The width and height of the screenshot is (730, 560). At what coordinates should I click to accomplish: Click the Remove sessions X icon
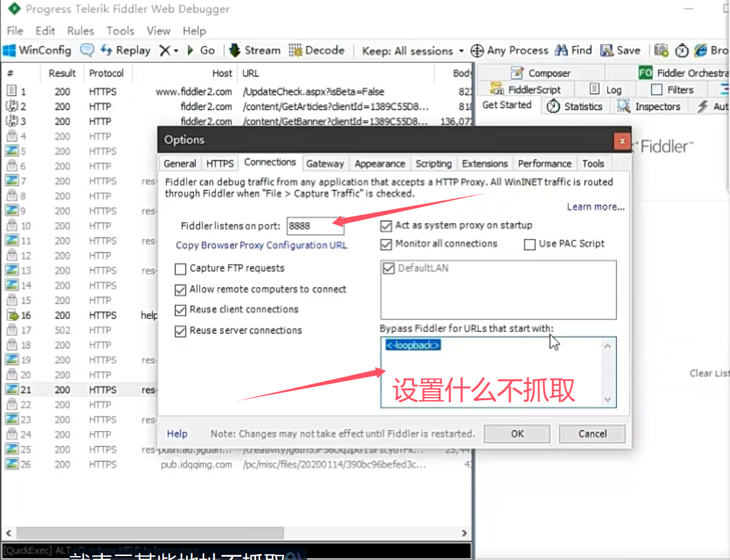click(164, 50)
